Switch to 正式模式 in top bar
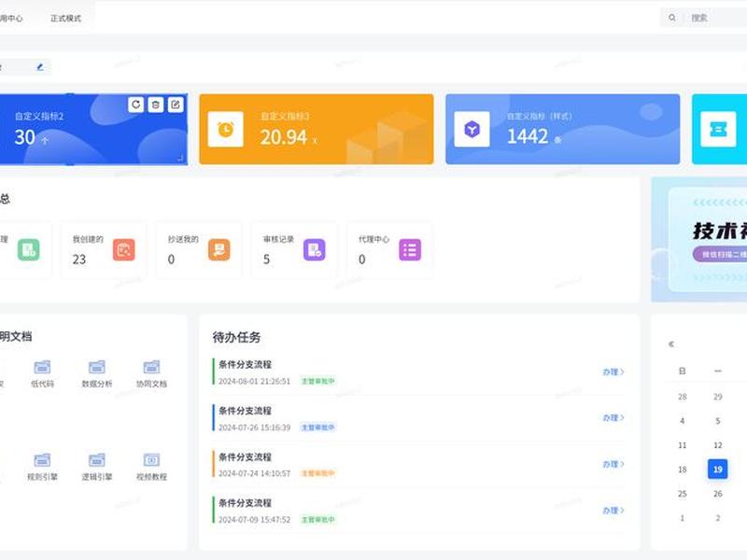747x560 pixels. pyautogui.click(x=65, y=18)
